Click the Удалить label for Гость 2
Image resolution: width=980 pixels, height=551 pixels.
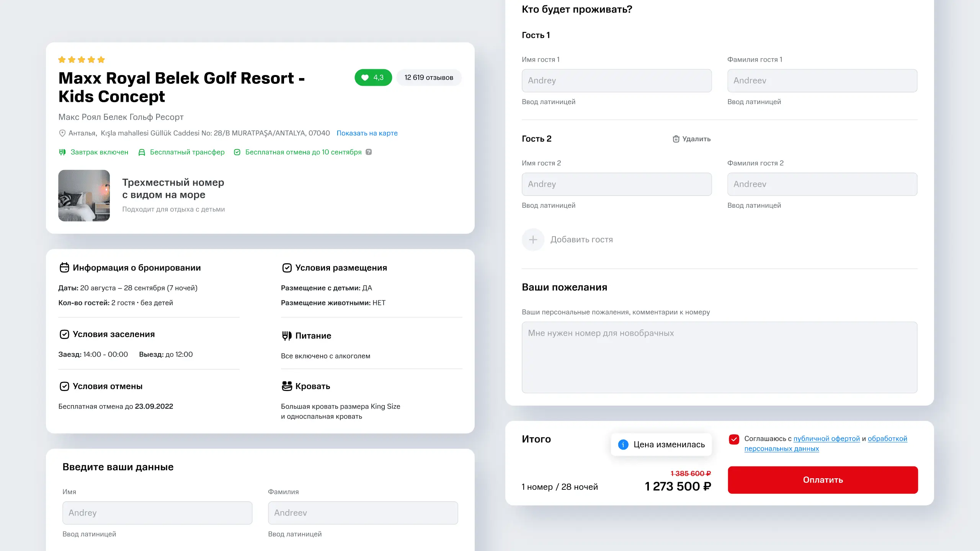tap(696, 139)
